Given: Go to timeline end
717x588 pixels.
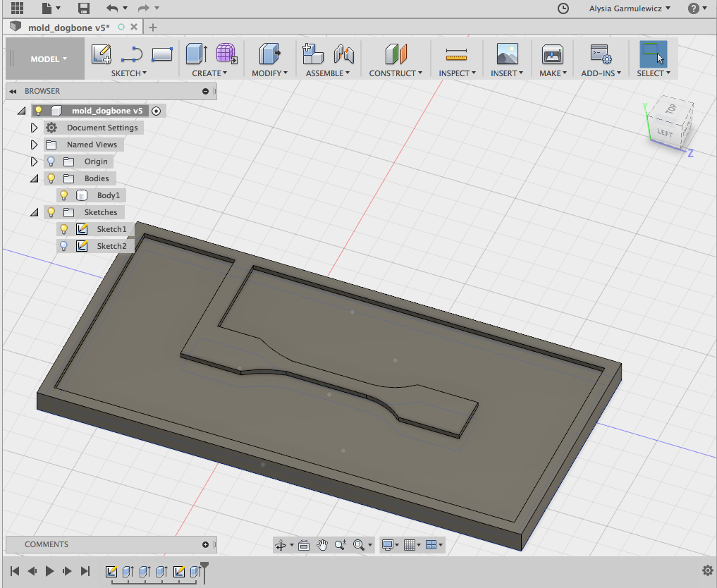Looking at the screenshot, I should pyautogui.click(x=85, y=570).
